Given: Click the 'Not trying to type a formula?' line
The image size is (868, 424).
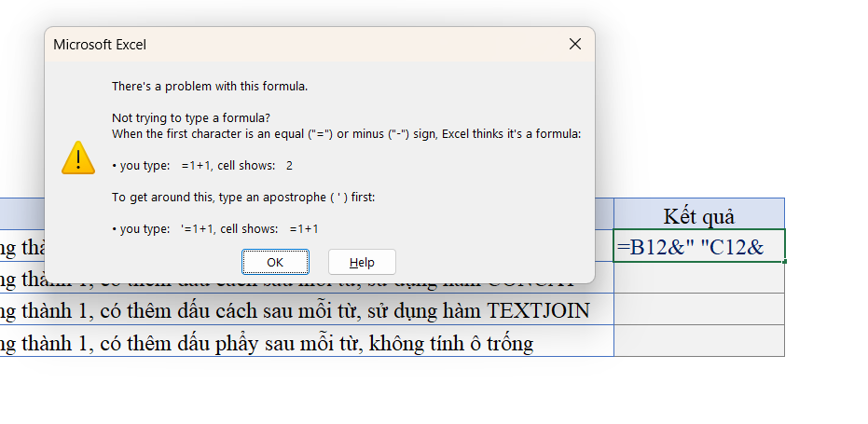Looking at the screenshot, I should pyautogui.click(x=191, y=117).
